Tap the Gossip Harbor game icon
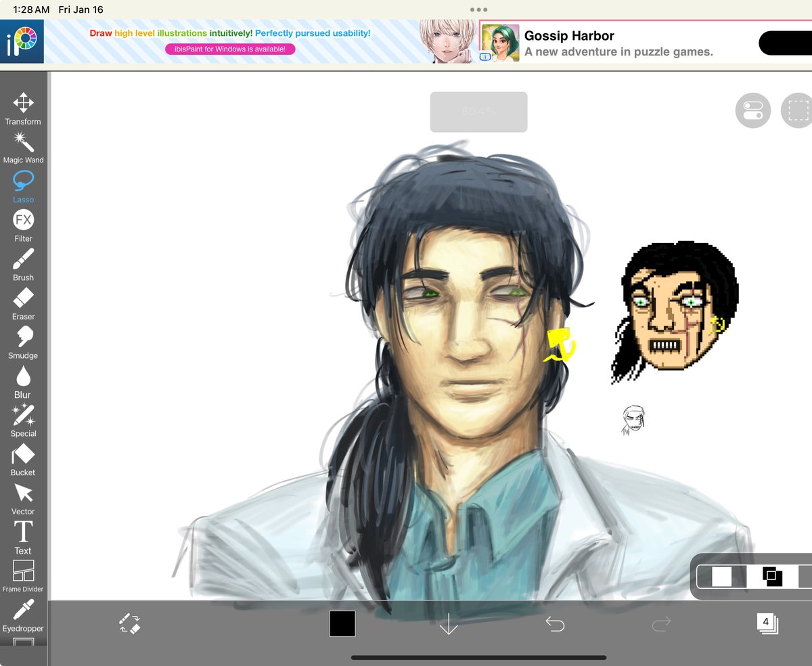Screen dimensions: 812x666 501,43
